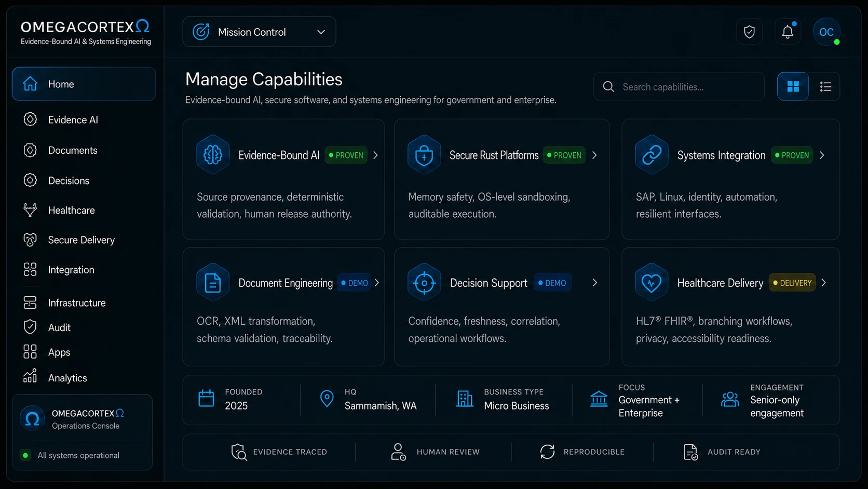Open the OC user avatar
The image size is (868, 489).
[x=826, y=32]
